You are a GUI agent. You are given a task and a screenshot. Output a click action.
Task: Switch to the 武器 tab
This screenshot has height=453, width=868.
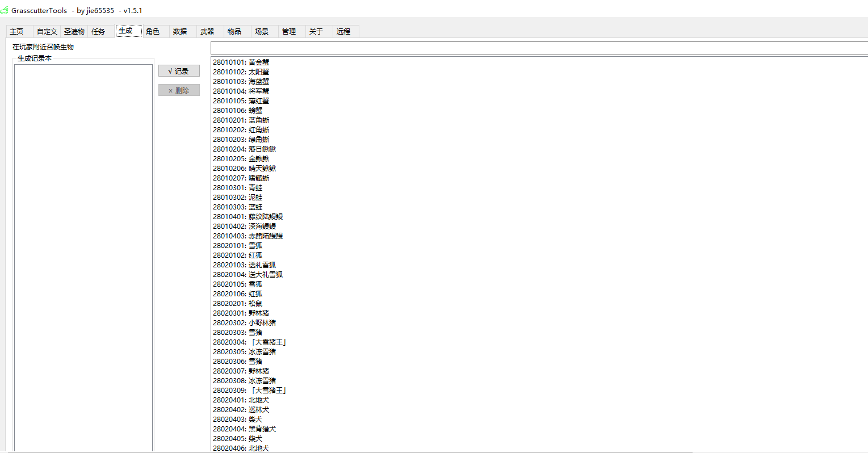coord(207,32)
